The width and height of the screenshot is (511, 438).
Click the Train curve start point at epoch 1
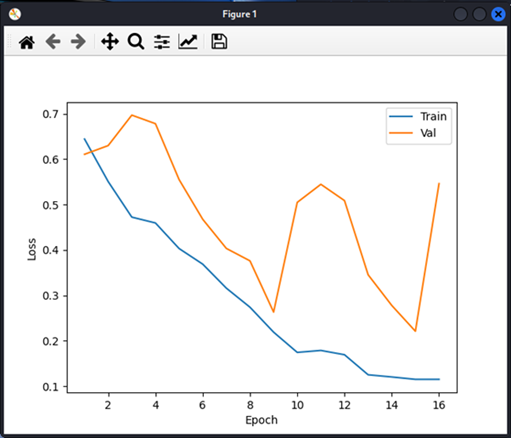84,139
